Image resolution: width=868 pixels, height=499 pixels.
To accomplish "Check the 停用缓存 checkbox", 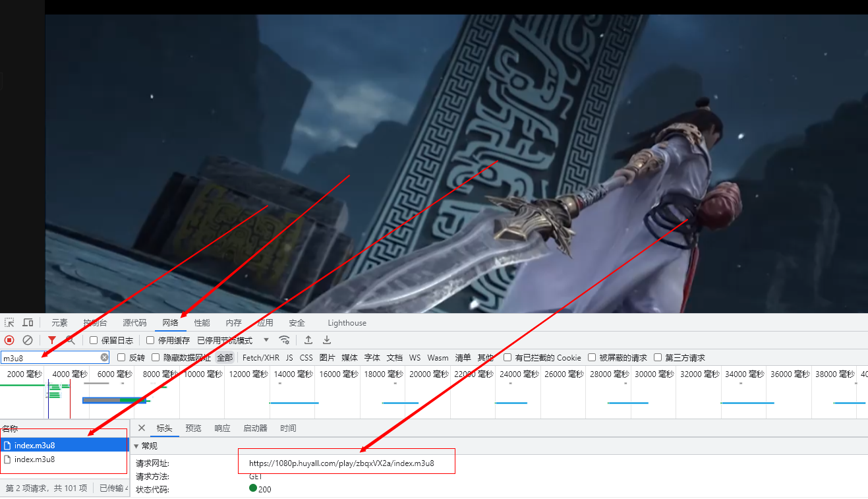I will tap(150, 340).
